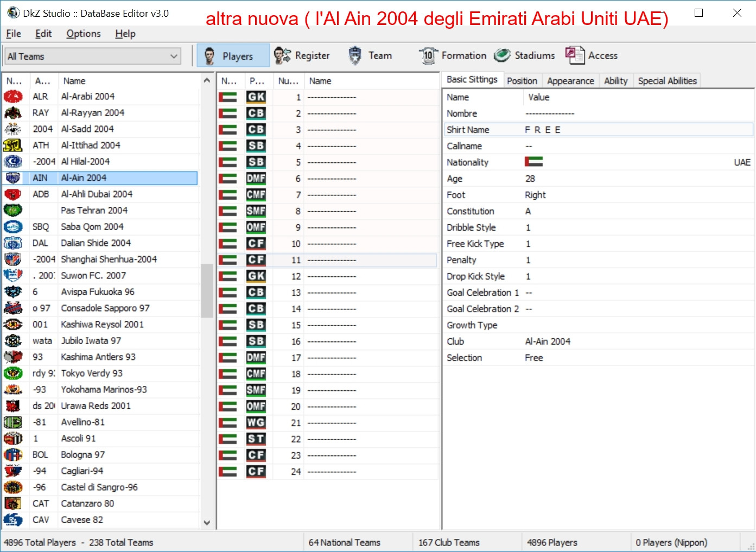
Task: Open the Players section in the toolbar
Action: (233, 56)
